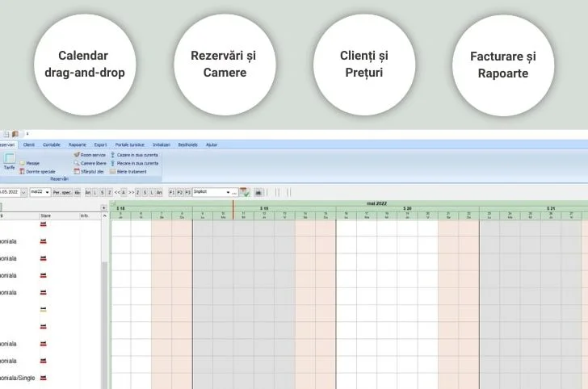
Task: Select Cazare in ziua curenta
Action: (134, 154)
